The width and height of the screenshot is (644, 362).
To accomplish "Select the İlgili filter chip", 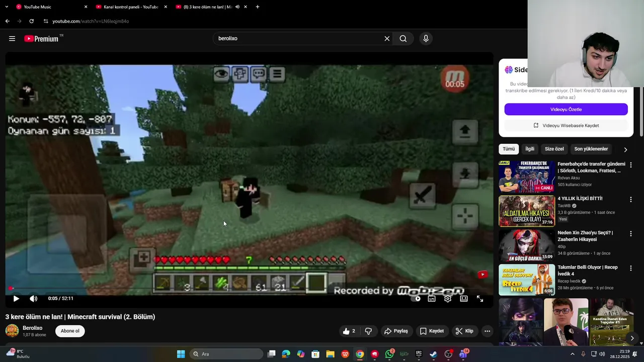I will (x=530, y=149).
